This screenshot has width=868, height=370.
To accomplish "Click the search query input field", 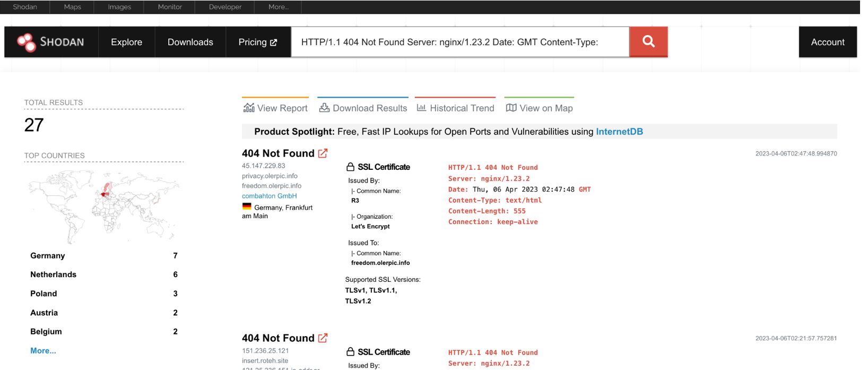I will coord(460,42).
